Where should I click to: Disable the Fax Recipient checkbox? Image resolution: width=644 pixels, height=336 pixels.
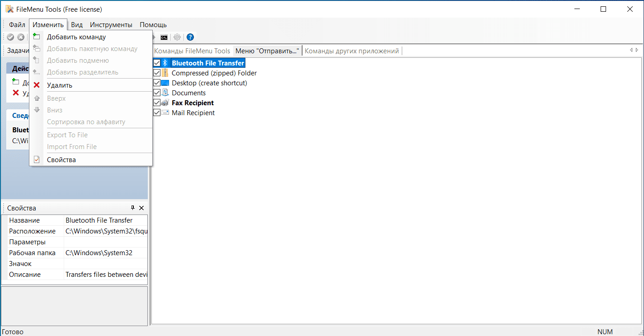coord(157,103)
